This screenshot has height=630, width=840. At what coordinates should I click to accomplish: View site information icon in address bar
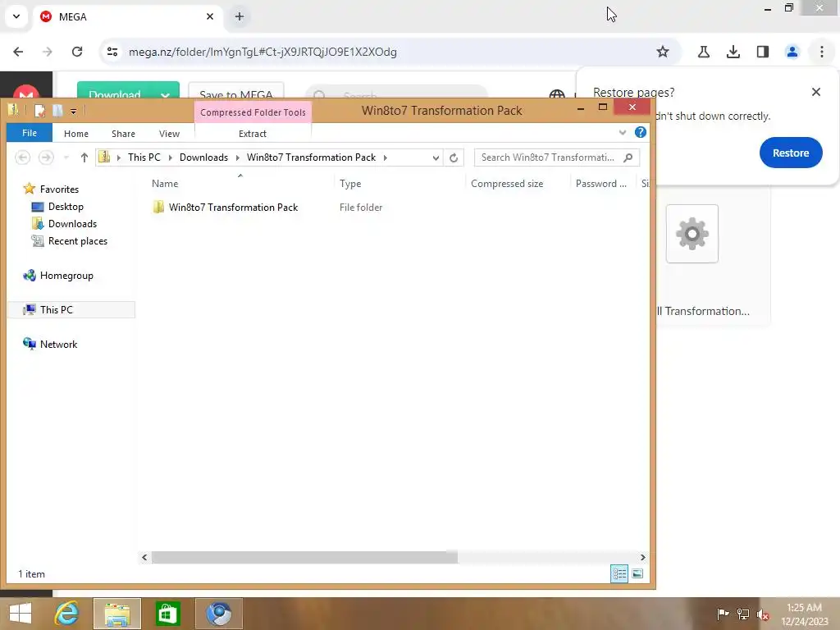click(x=112, y=52)
